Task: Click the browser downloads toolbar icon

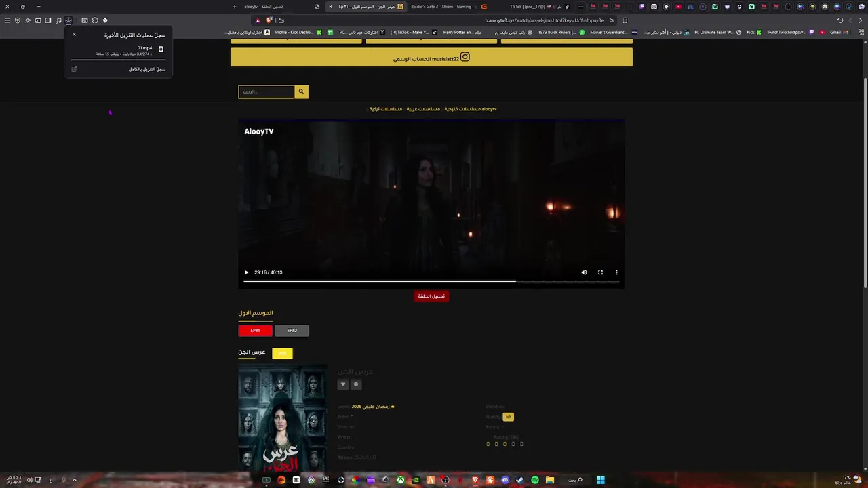Action: (x=68, y=20)
